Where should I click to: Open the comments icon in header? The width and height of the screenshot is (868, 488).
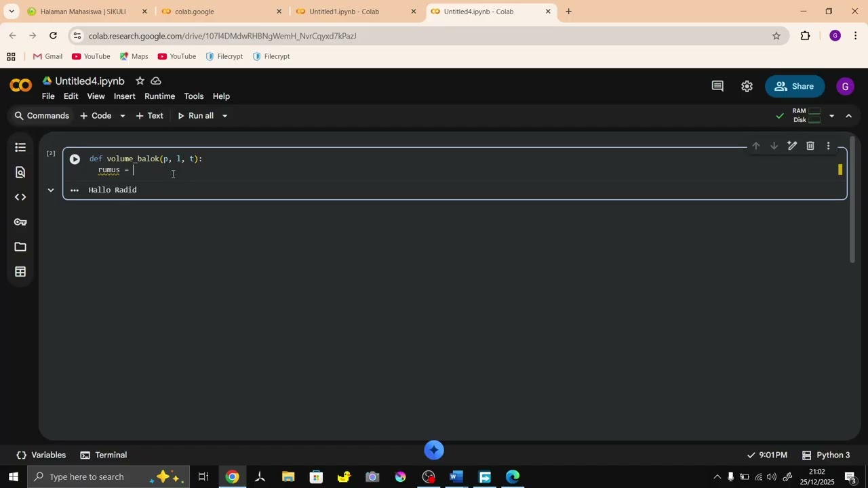tap(717, 86)
